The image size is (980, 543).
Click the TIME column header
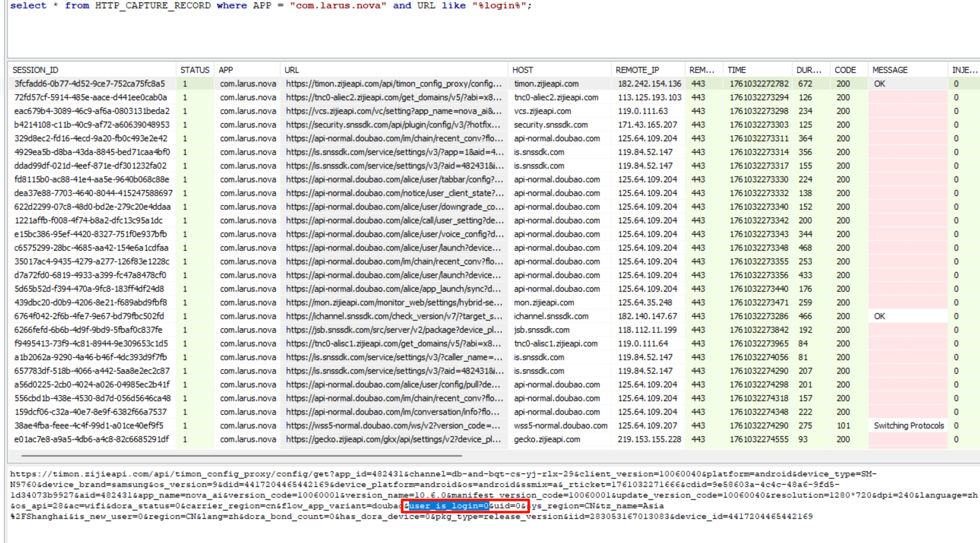[x=736, y=70]
